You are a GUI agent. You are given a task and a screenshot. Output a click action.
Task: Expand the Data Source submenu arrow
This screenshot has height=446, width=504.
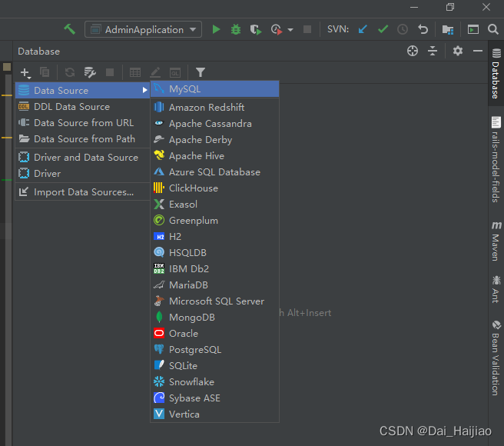pos(144,91)
